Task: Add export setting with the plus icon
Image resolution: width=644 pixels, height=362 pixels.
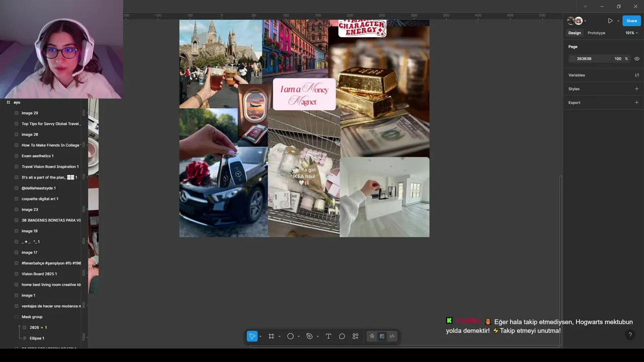Action: [636, 103]
